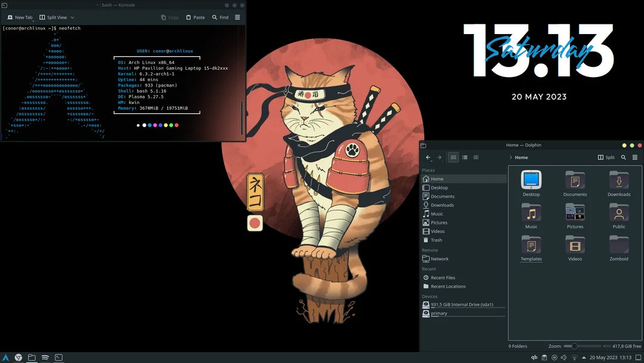Open Dolphin's search

pyautogui.click(x=624, y=157)
